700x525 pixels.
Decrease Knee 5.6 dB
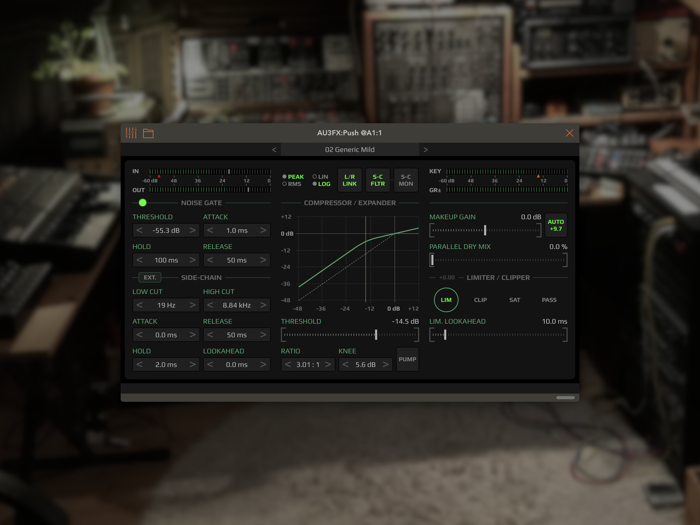coord(345,364)
